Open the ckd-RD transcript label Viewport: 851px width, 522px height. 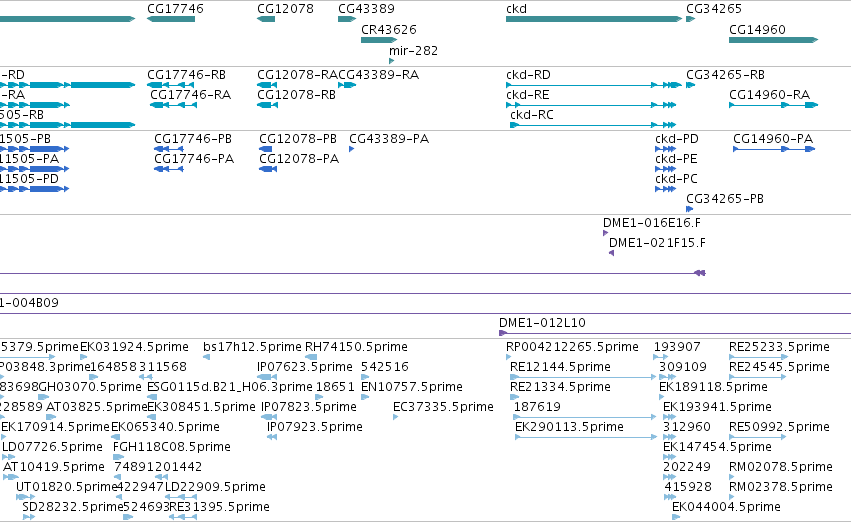[x=528, y=74]
